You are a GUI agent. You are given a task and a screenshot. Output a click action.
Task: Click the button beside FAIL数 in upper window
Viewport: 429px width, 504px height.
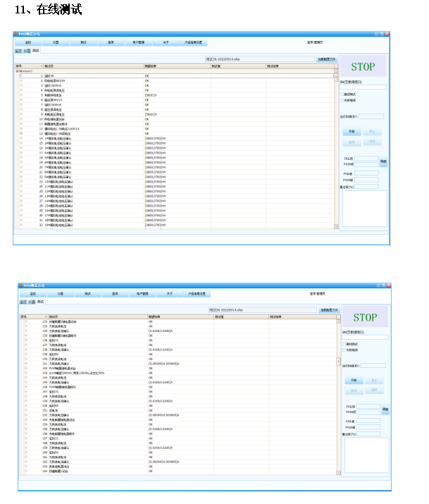[383, 161]
